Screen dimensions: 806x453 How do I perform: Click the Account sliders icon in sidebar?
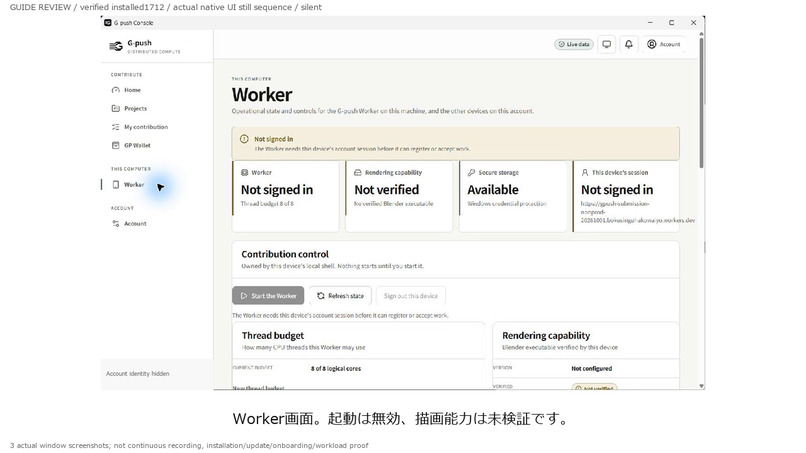[116, 224]
